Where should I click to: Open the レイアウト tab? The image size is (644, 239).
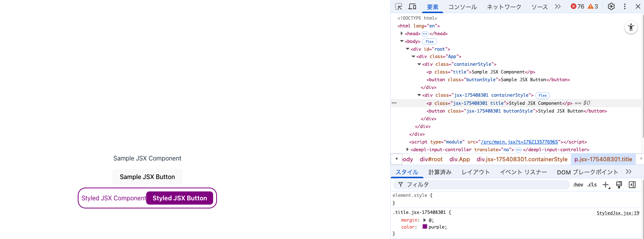[476, 172]
